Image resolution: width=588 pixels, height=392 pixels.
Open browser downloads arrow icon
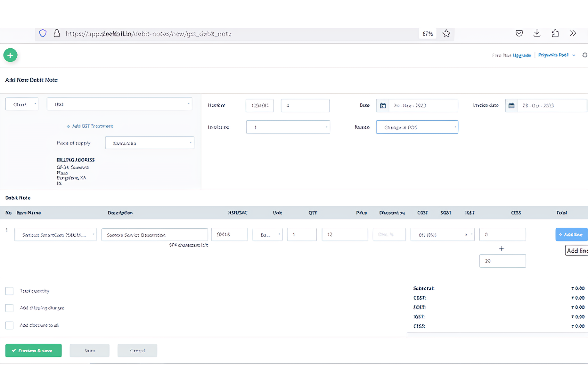[x=537, y=33]
